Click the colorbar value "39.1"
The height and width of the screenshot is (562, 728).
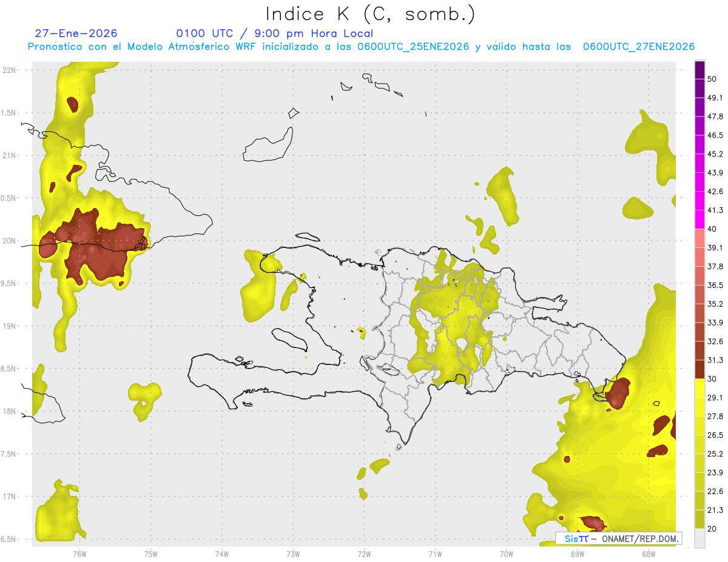pos(715,247)
